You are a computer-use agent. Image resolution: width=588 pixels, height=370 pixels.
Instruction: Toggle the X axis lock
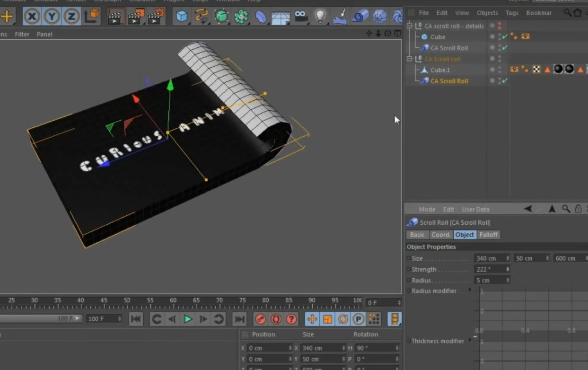[x=32, y=16]
